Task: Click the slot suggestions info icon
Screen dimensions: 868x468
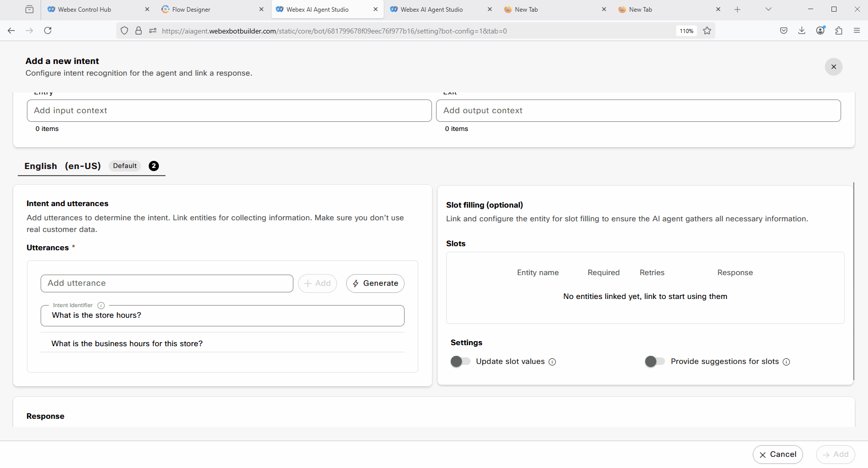Action: click(786, 362)
